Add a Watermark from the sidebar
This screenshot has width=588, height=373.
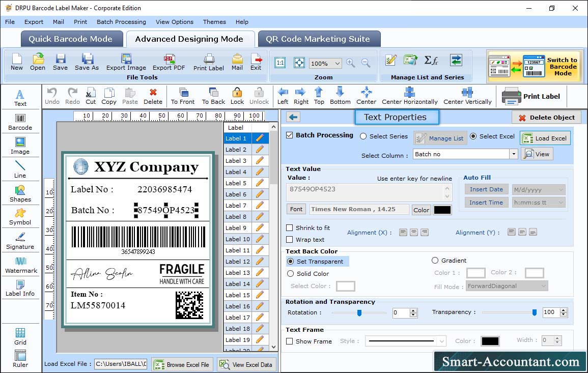coord(21,265)
